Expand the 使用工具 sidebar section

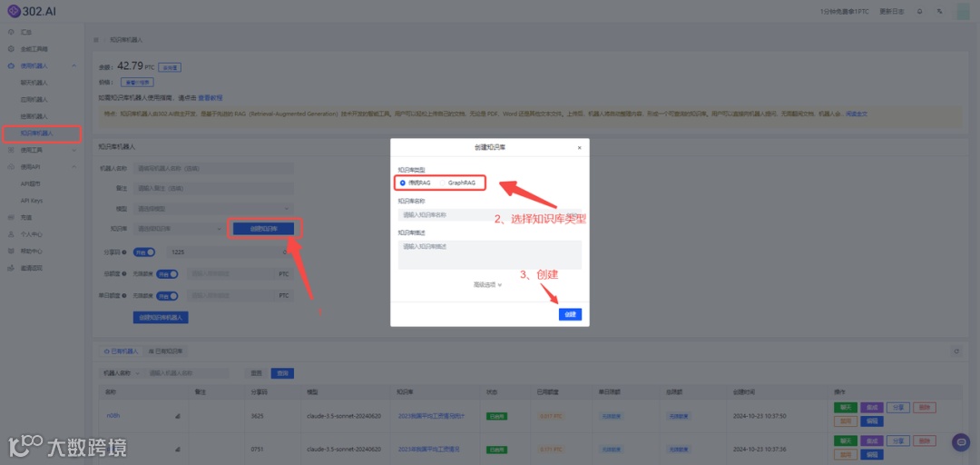click(42, 150)
